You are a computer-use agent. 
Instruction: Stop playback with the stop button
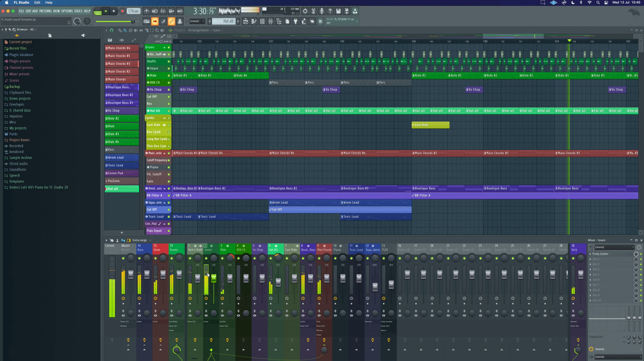coord(114,11)
